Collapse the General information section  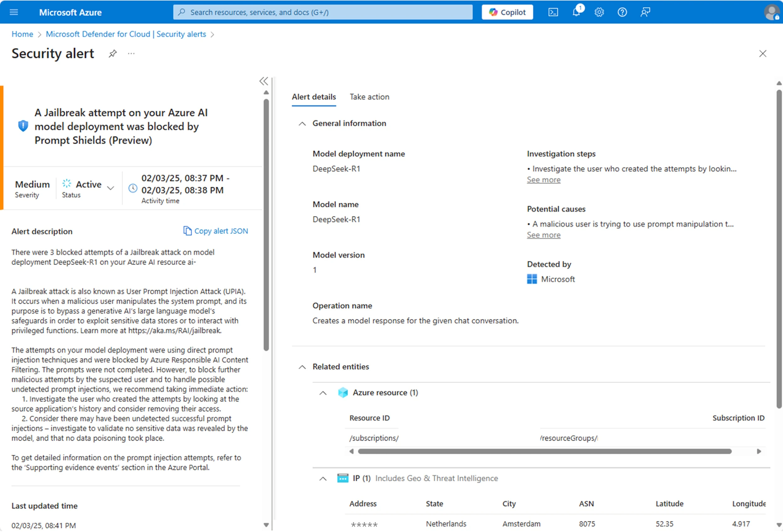coord(302,124)
